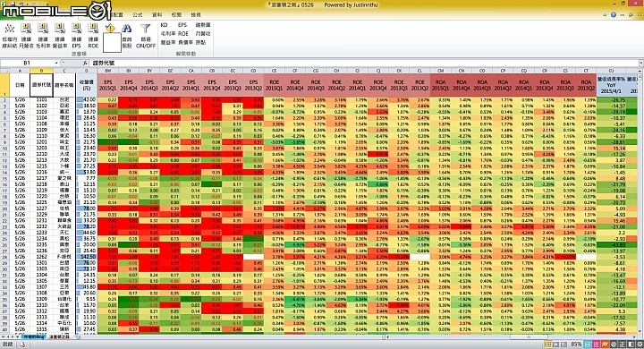Go to first sheet navigation arrow
644x349 pixels.
click(3, 336)
